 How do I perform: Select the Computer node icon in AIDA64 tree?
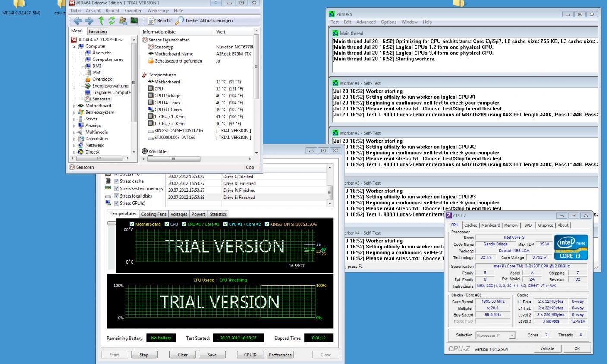pyautogui.click(x=81, y=46)
